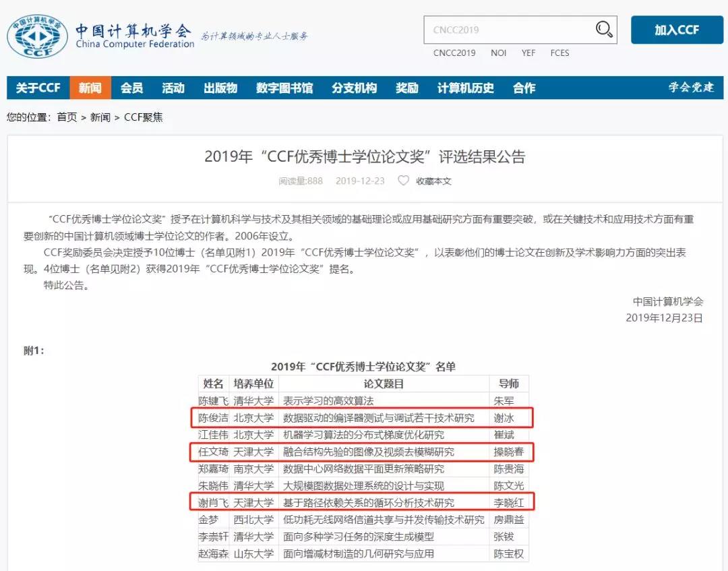This screenshot has height=571, width=728.
Task: Open 计算机历史 in the navigation bar
Action: coord(465,88)
